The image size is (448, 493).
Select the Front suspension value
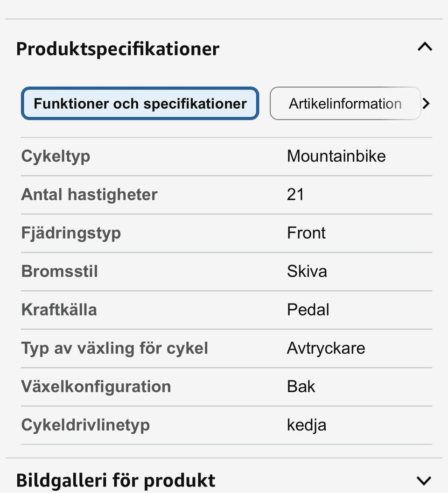click(x=306, y=232)
